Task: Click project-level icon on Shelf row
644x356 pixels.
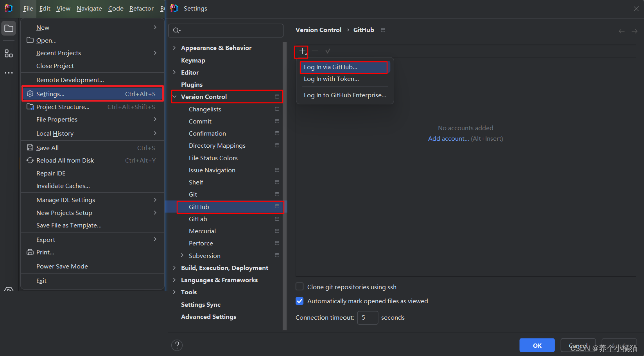Action: click(277, 182)
